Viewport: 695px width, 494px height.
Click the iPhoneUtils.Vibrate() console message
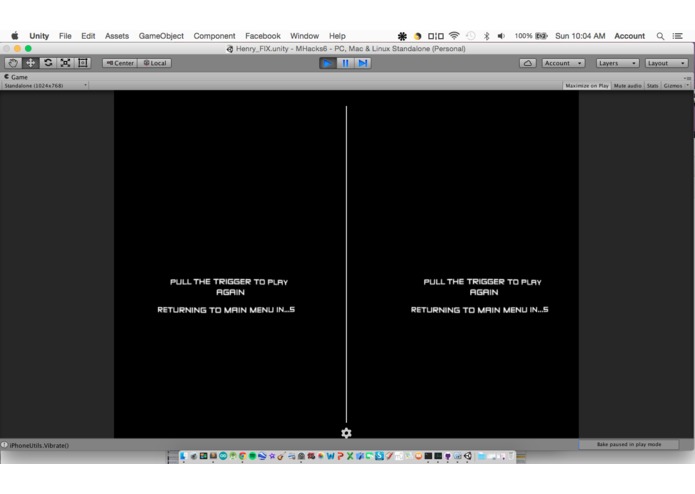tap(39, 445)
